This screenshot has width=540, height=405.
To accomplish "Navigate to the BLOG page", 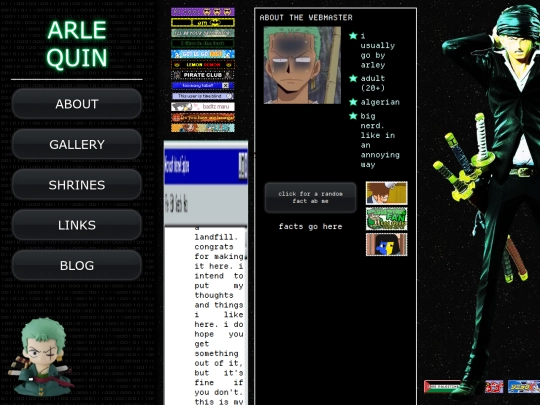I will coord(77,266).
